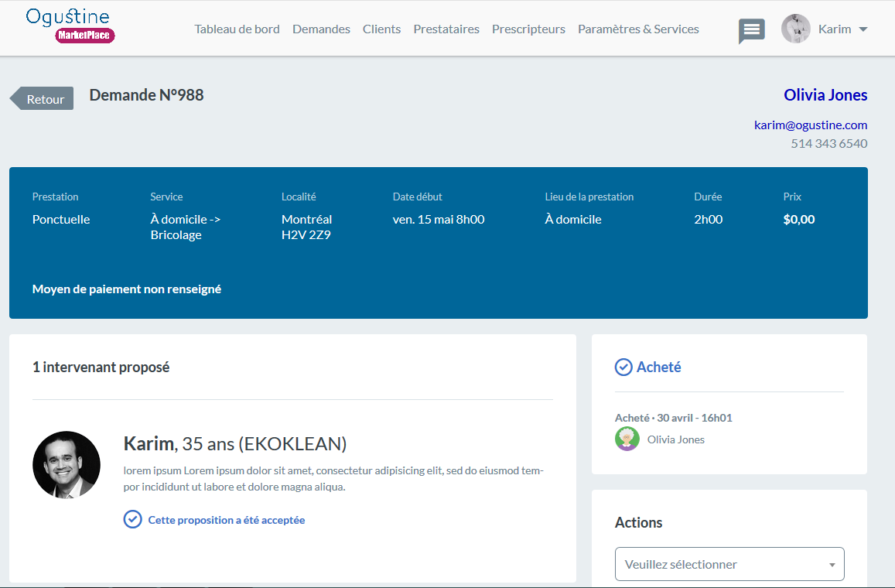Go to Tableau de bord

pyautogui.click(x=237, y=29)
